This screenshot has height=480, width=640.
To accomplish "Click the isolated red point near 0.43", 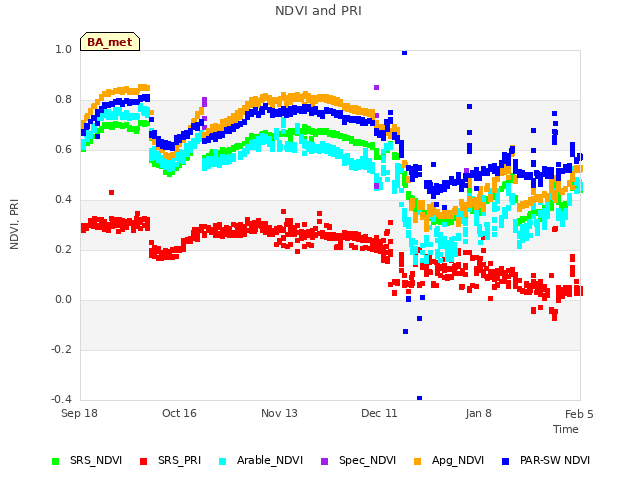I will tap(111, 192).
